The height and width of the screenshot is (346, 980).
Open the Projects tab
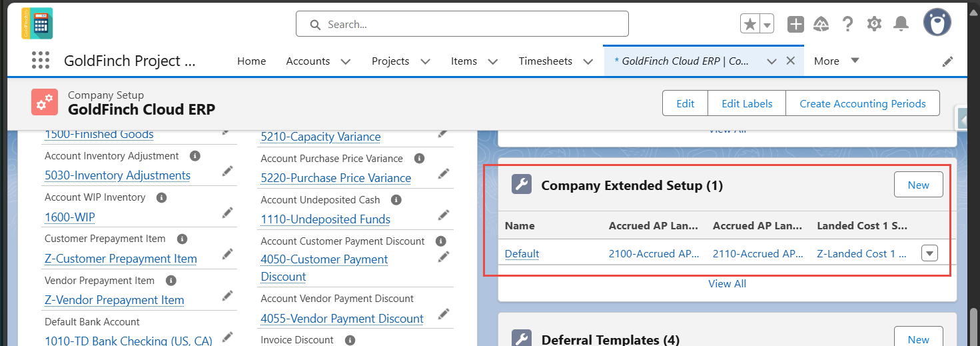390,61
